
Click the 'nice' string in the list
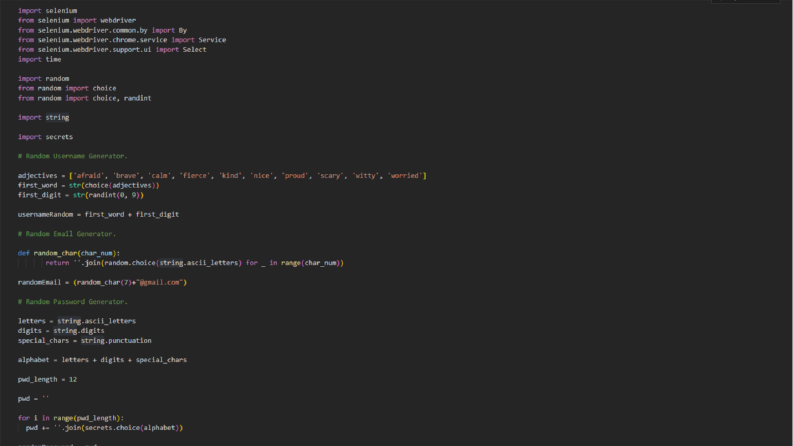261,175
